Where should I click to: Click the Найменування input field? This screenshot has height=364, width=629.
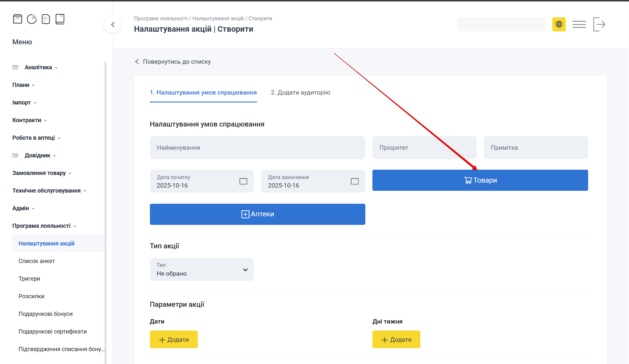point(257,148)
